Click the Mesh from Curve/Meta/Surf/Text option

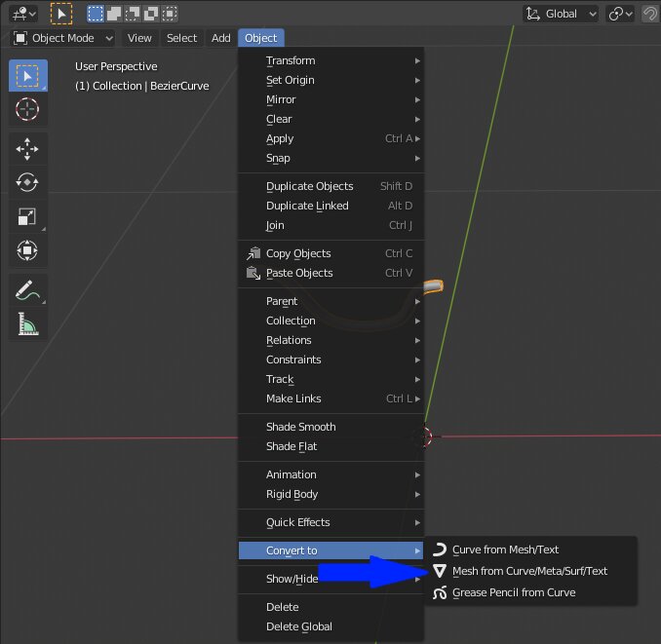(x=529, y=571)
